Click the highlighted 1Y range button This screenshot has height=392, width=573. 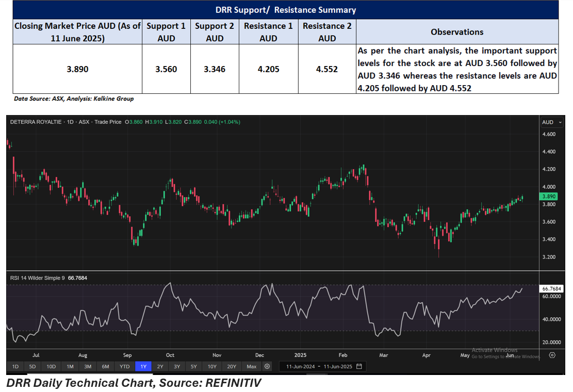coord(143,366)
